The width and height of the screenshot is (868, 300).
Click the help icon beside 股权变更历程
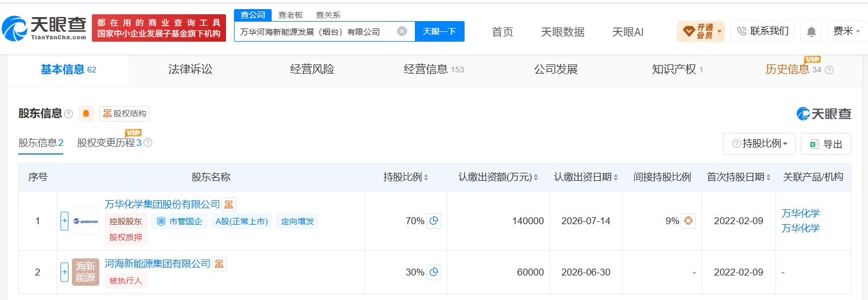pyautogui.click(x=148, y=143)
